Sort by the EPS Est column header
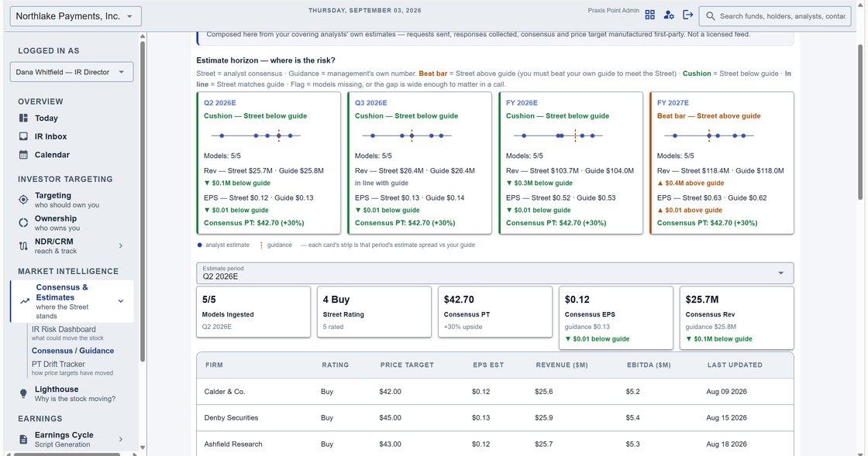Viewport: 868px width, 456px height. (x=488, y=365)
